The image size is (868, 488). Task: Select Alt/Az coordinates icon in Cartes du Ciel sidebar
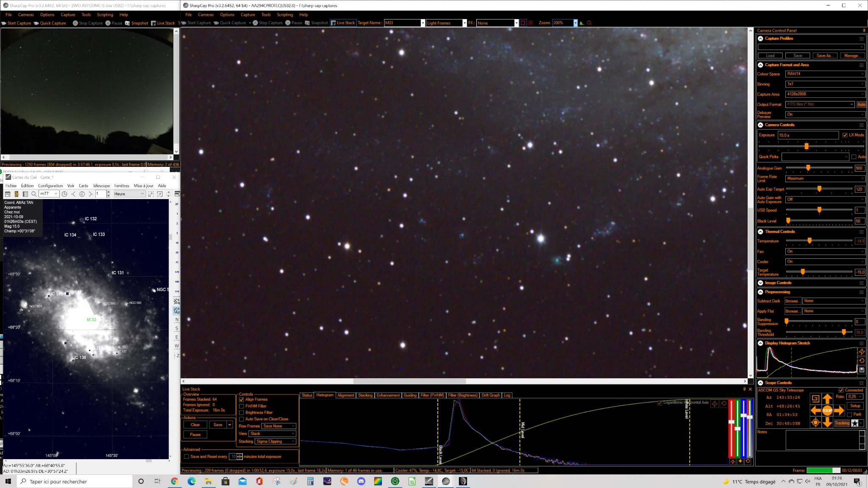177,311
